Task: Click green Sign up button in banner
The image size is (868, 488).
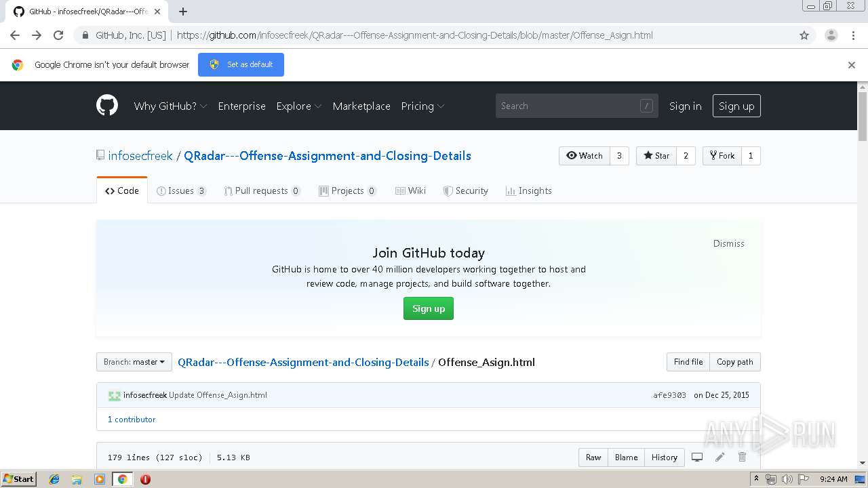Action: click(429, 308)
